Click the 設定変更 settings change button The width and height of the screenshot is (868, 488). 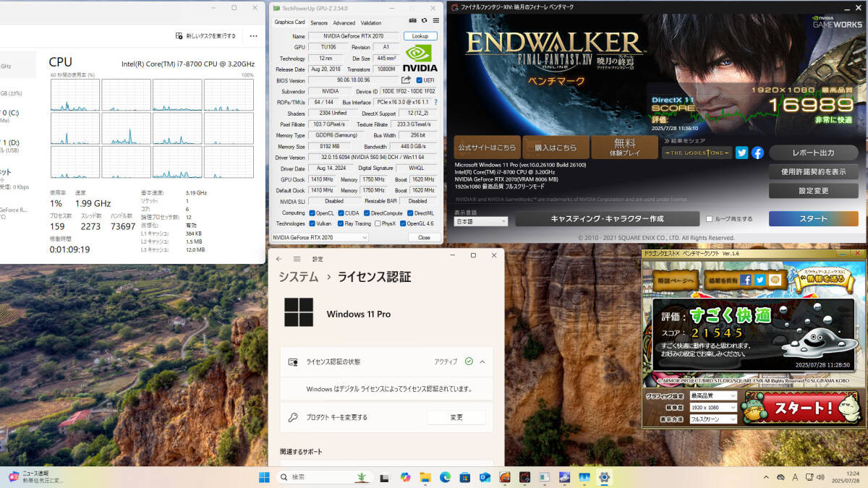click(x=813, y=191)
